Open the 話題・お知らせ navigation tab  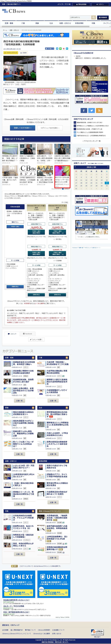(65, 23)
